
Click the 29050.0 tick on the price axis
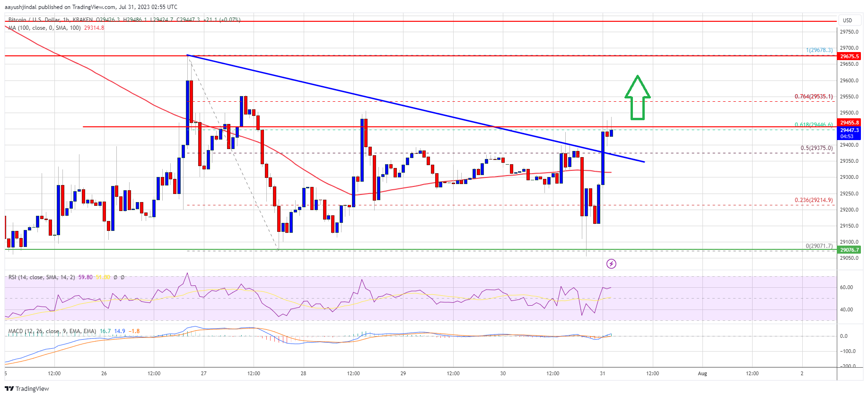tap(849, 258)
